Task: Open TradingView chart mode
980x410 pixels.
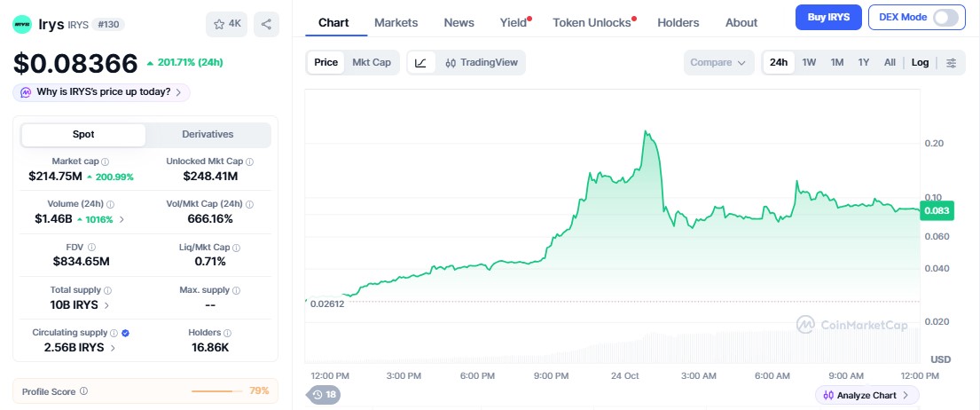Action: [x=482, y=62]
